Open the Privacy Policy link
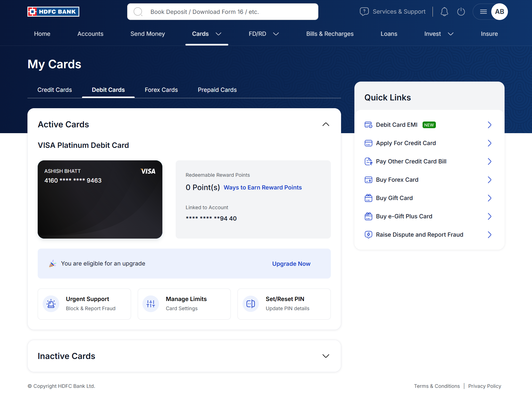The width and height of the screenshot is (532, 397). coord(485,386)
